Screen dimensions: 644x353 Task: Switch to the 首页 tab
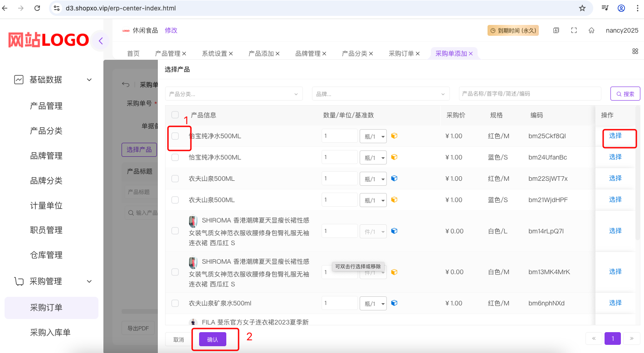[x=133, y=53]
